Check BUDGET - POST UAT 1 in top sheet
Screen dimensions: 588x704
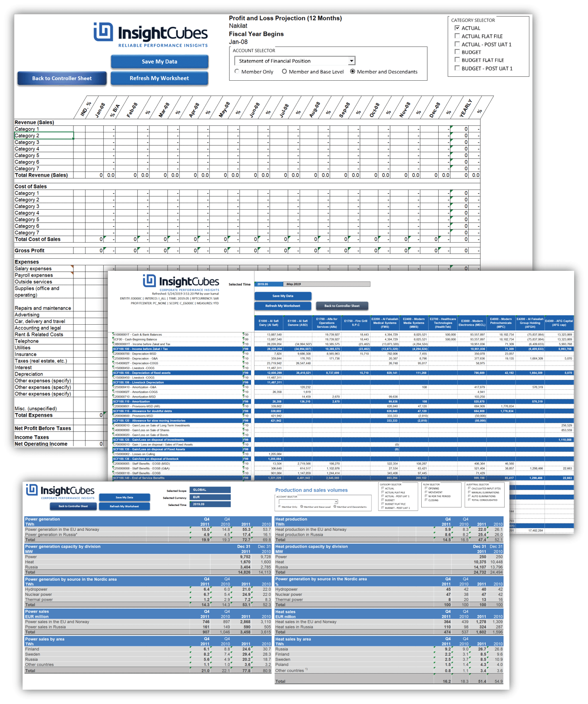(x=457, y=68)
